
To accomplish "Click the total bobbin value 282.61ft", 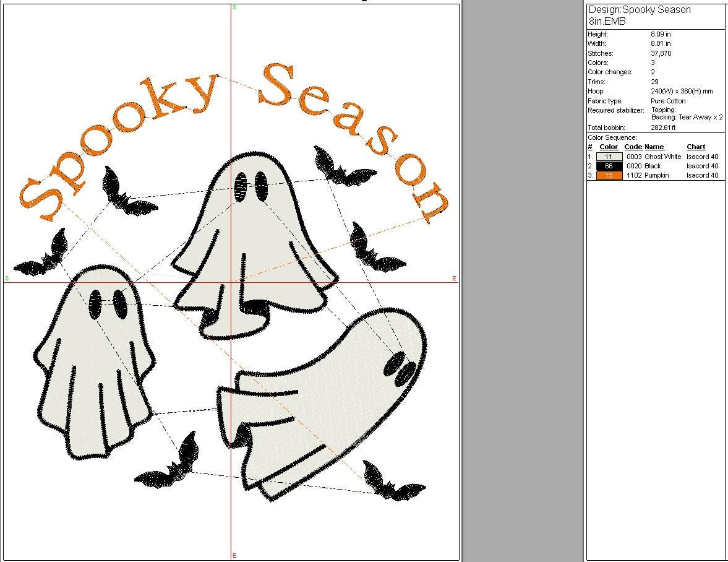I will pos(663,128).
